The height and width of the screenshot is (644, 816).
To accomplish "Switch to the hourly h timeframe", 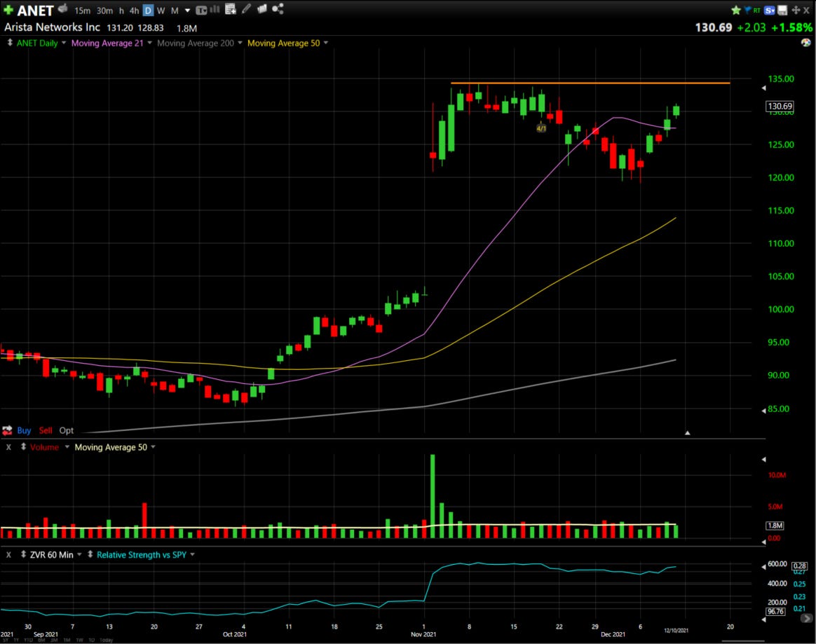I will (121, 11).
